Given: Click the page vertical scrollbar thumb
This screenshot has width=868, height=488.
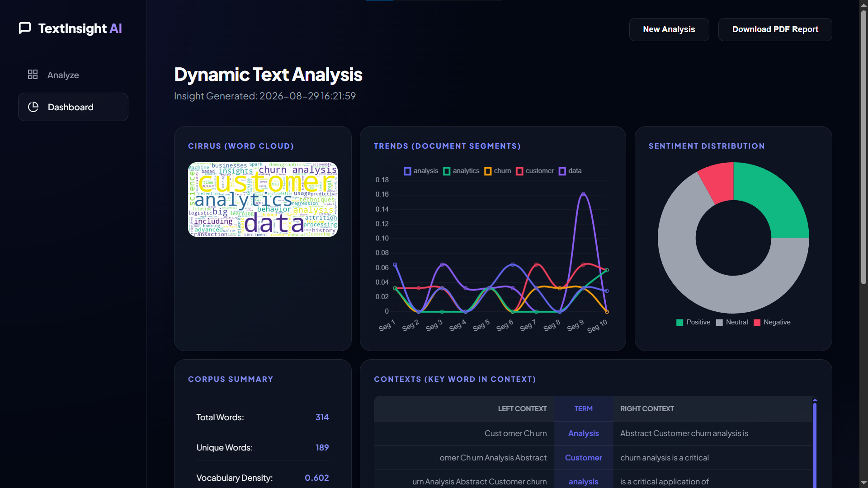Looking at the screenshot, I should [x=863, y=147].
